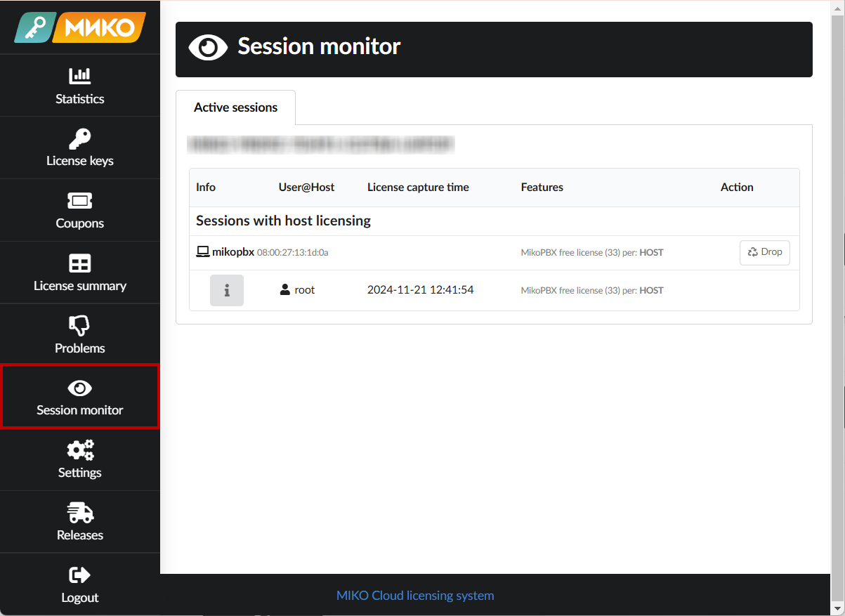Open Problems via thumbs-down icon
The image size is (845, 616).
(80, 325)
